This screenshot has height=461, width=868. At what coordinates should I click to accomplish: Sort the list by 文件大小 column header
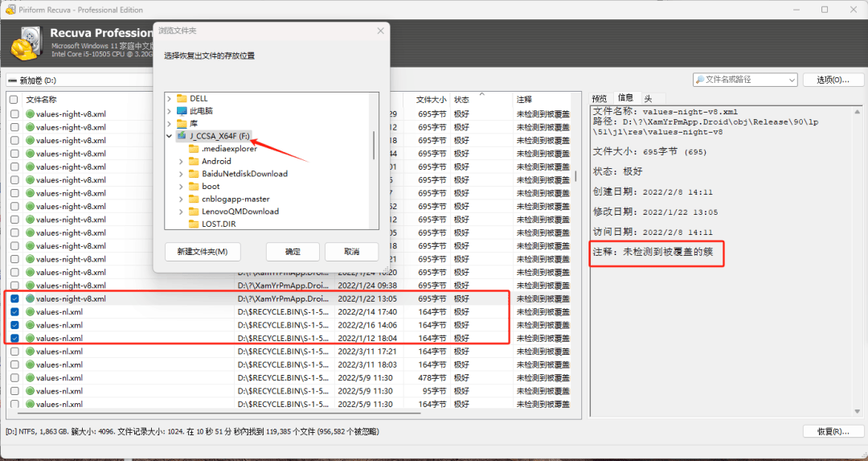click(x=430, y=100)
